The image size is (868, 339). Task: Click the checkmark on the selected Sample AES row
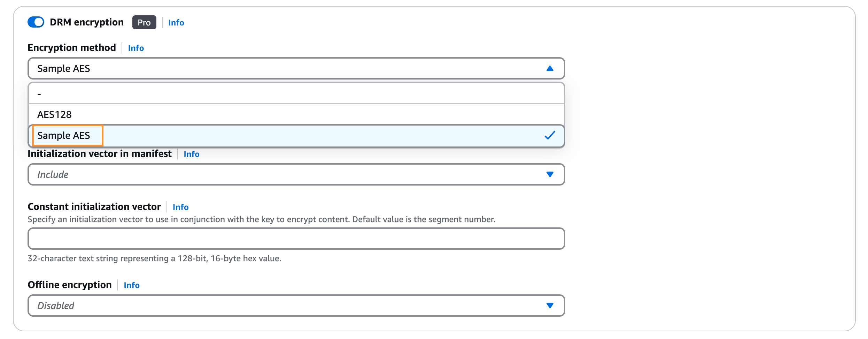[550, 135]
